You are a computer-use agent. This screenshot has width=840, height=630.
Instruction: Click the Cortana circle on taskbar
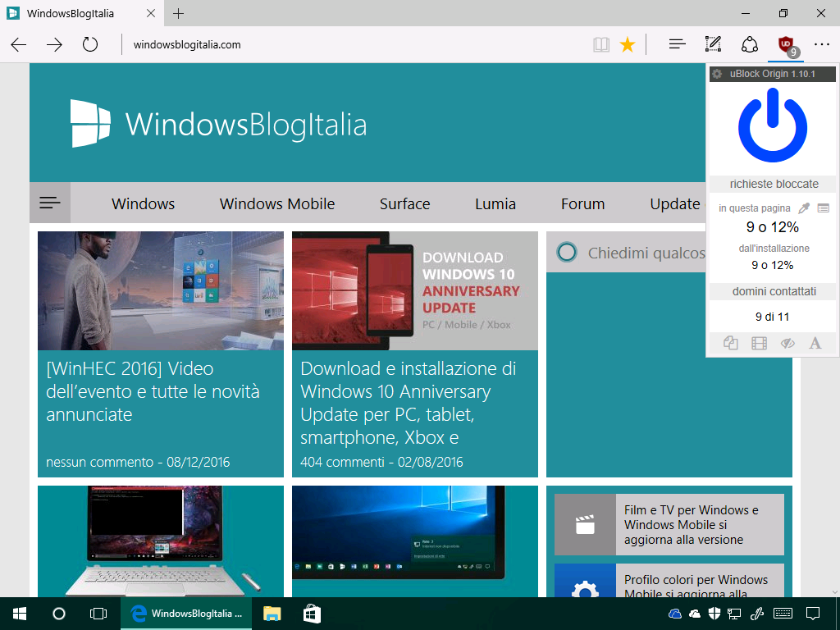pos(59,614)
